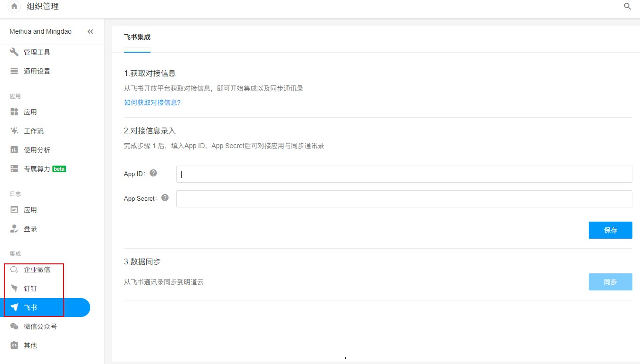Select 企业微信 integration

[x=37, y=270]
